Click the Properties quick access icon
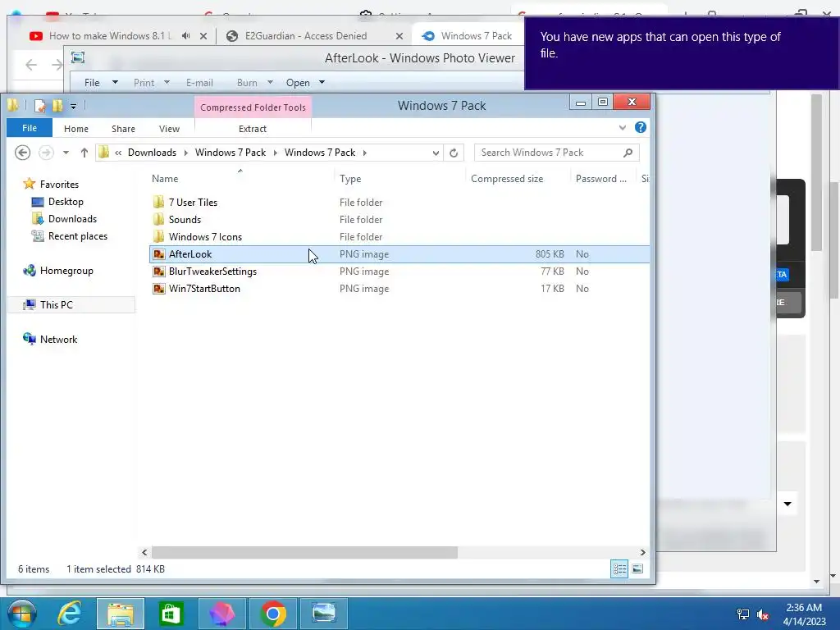Screen dimensions: 840x630 39,106
